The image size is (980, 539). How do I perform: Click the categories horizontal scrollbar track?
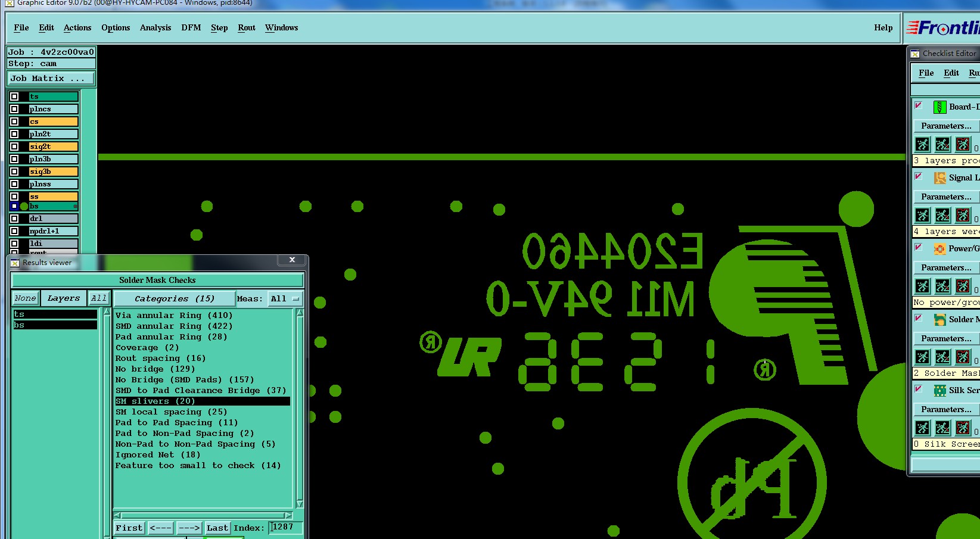point(203,515)
